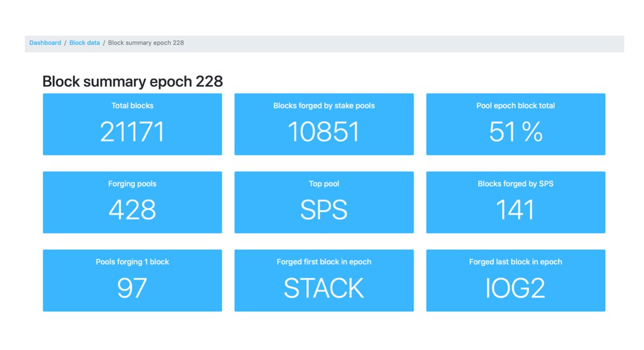This screenshot has height=350, width=644.
Task: Select the value 141
Action: point(516,210)
